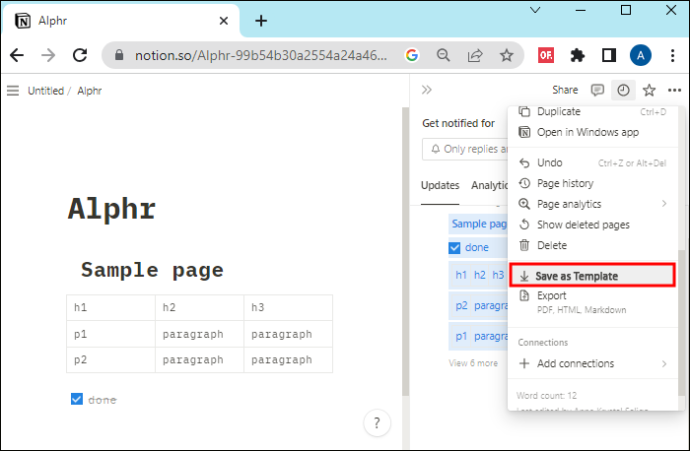Viewport: 690px width, 451px height.
Task: Click the Sample pag update entry
Action: [x=478, y=224]
